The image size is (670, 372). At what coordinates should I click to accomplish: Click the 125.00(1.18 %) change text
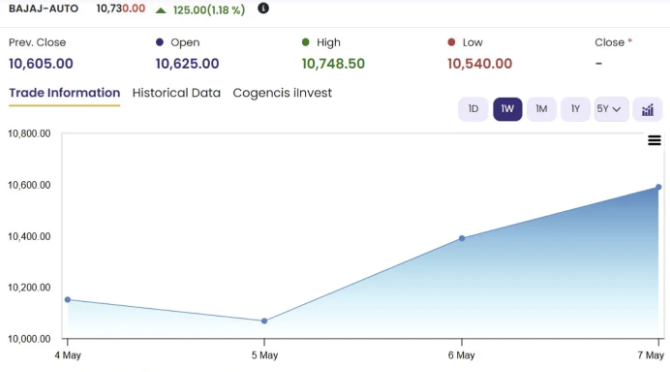[209, 10]
